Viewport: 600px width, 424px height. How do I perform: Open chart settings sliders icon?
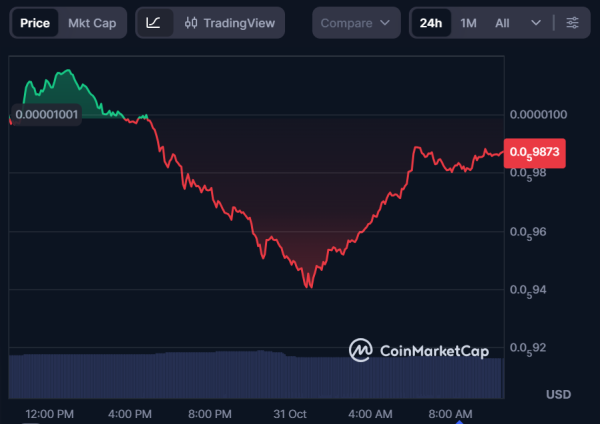[571, 23]
